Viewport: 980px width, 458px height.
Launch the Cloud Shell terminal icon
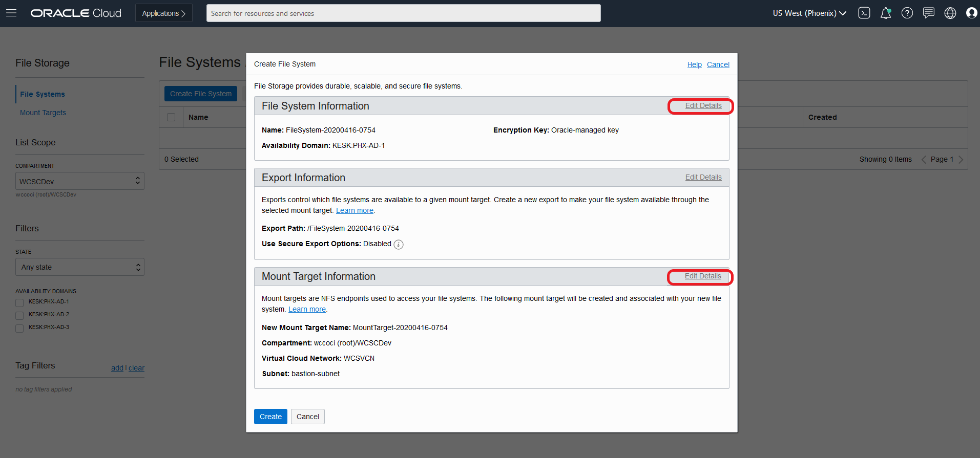[x=864, y=13]
